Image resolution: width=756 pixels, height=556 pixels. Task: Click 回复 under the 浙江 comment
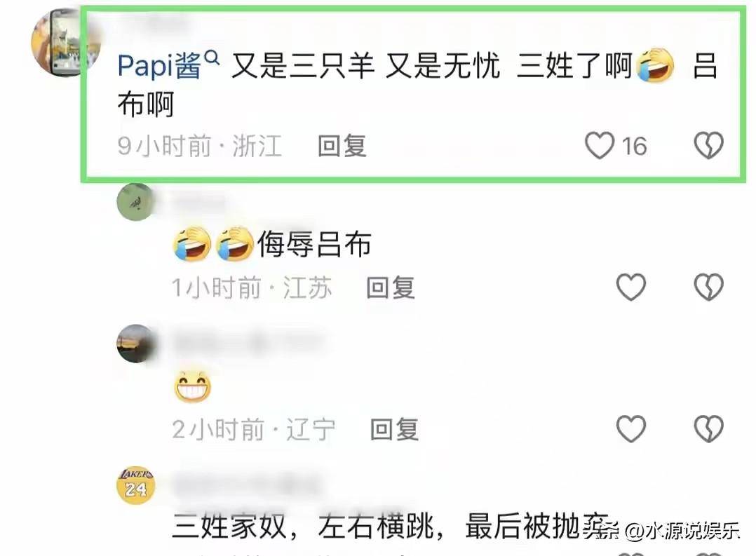point(342,146)
